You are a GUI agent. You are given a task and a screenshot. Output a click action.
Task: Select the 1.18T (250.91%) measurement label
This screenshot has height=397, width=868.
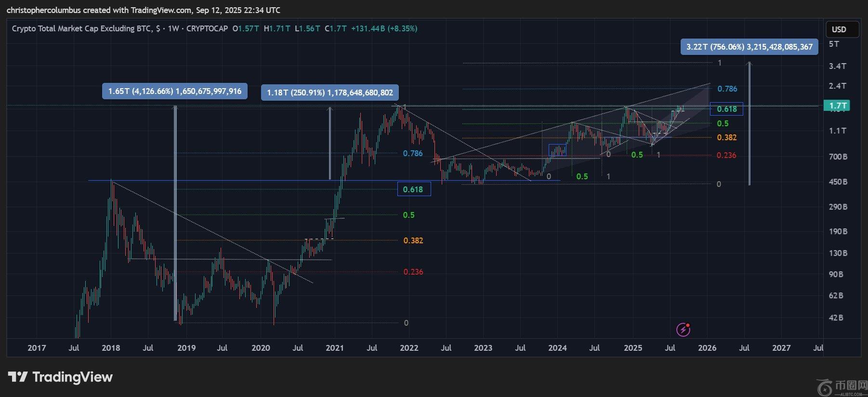tap(329, 92)
